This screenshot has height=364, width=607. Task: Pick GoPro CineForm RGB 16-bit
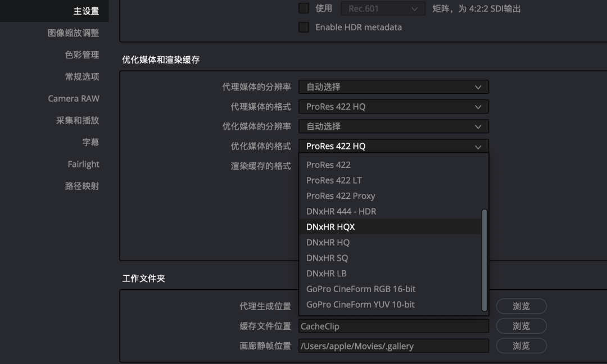[x=361, y=289]
